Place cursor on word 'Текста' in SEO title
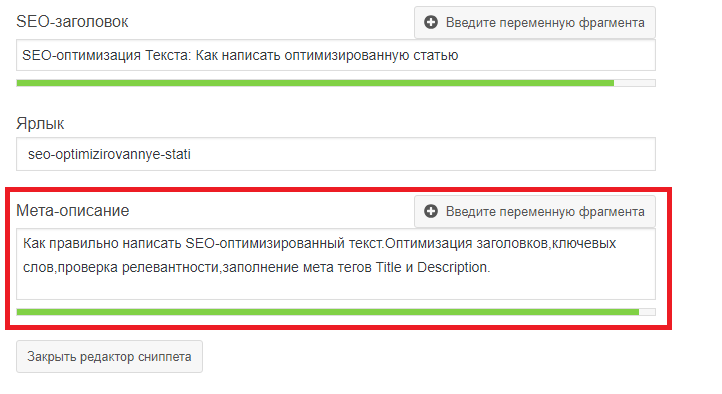Image resolution: width=722 pixels, height=394 pixels. (168, 55)
